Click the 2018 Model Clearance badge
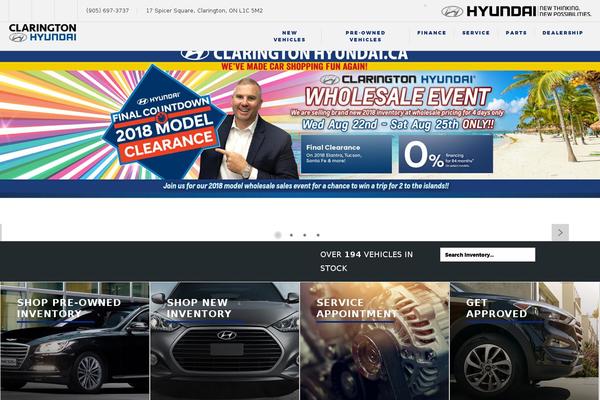The width and height of the screenshot is (600, 400). pyautogui.click(x=165, y=122)
